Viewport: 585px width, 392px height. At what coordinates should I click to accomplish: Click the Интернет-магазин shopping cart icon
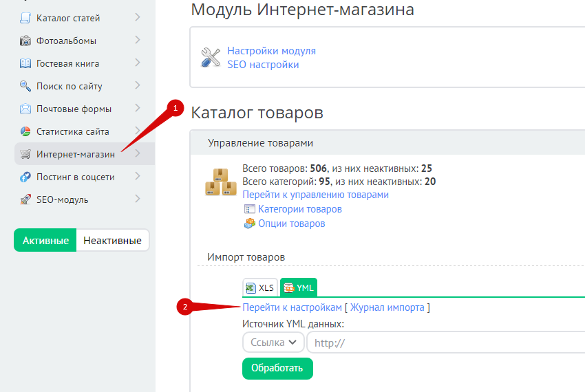pos(25,154)
